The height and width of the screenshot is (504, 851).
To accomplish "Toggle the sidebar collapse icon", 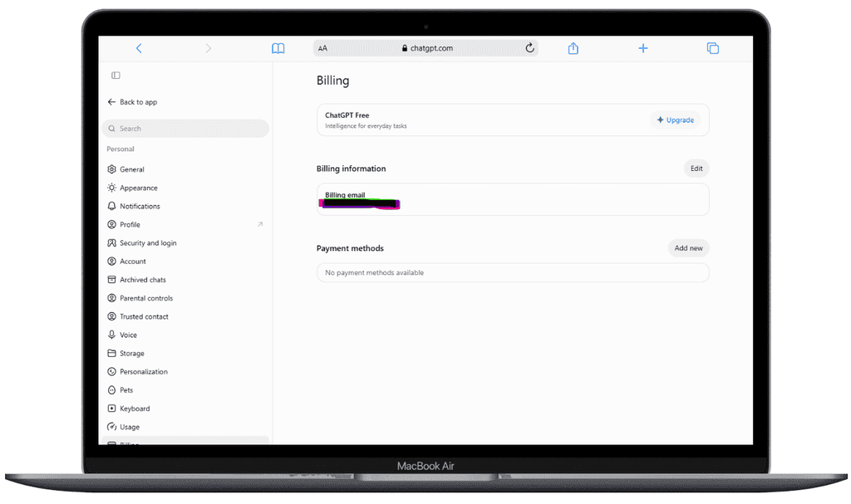I will click(x=116, y=76).
